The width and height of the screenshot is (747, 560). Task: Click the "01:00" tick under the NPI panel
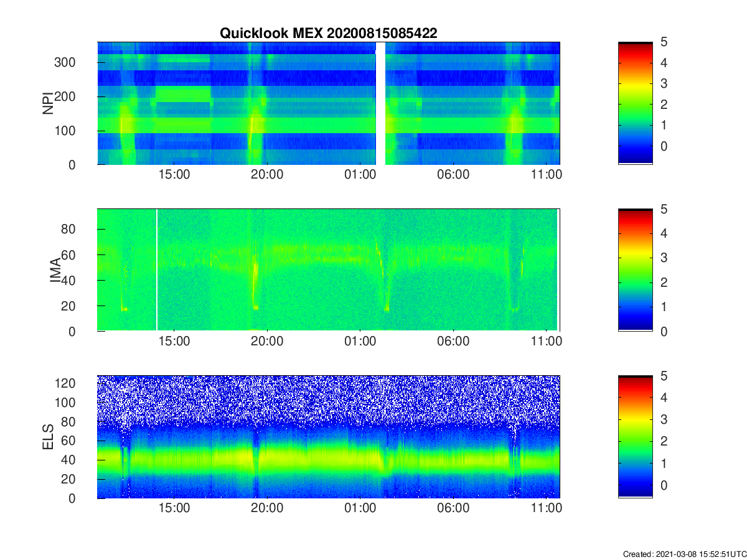click(360, 175)
